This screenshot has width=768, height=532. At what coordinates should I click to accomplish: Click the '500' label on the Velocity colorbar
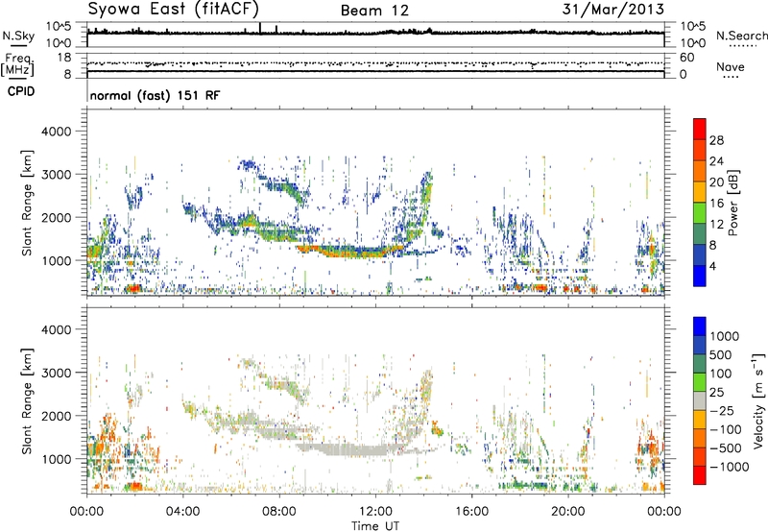[721, 355]
